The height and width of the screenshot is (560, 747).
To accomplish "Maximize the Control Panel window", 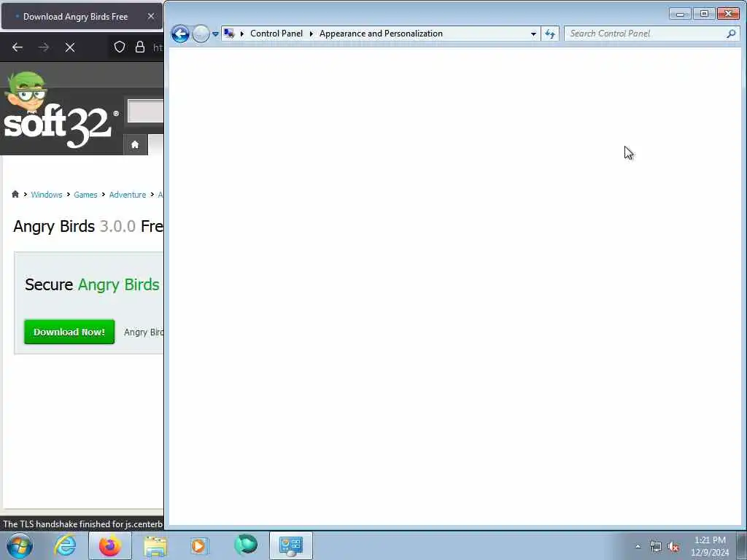I will point(704,14).
